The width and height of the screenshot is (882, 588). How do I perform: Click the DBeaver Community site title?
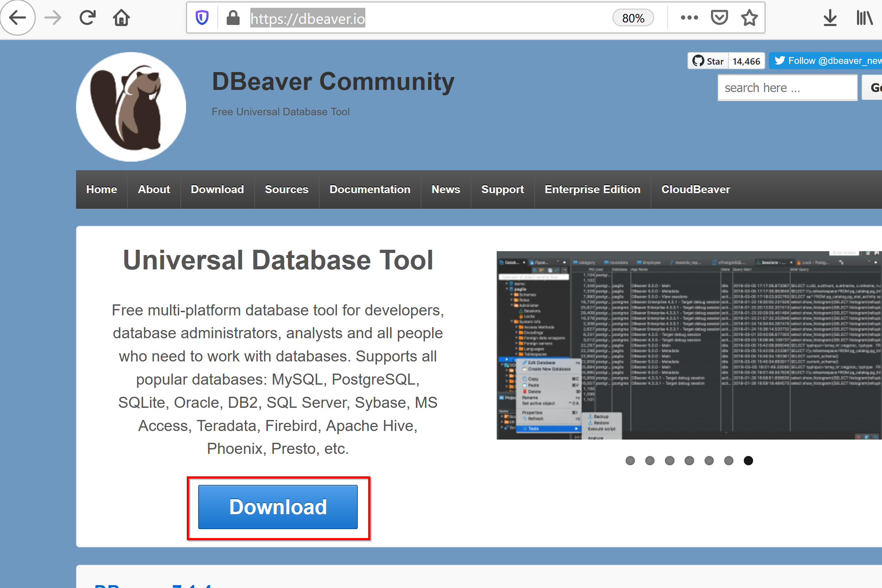click(333, 82)
